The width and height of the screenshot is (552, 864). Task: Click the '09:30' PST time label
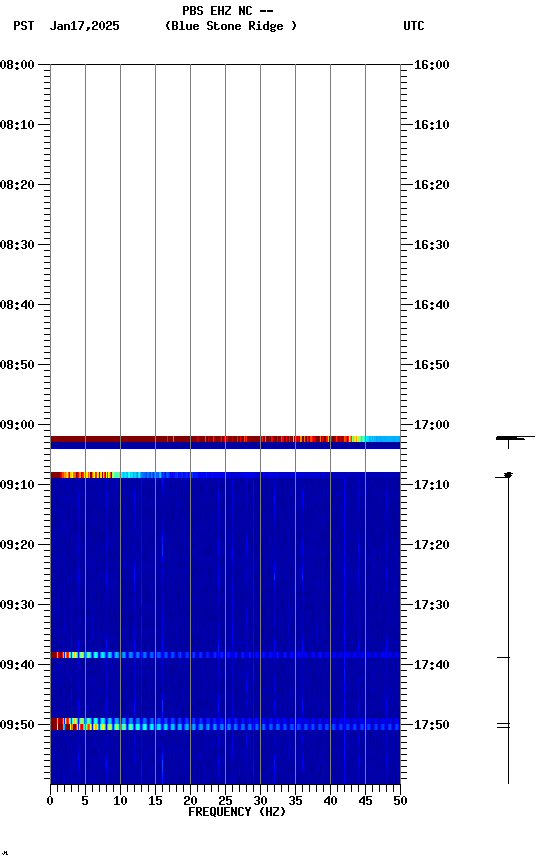coord(17,605)
